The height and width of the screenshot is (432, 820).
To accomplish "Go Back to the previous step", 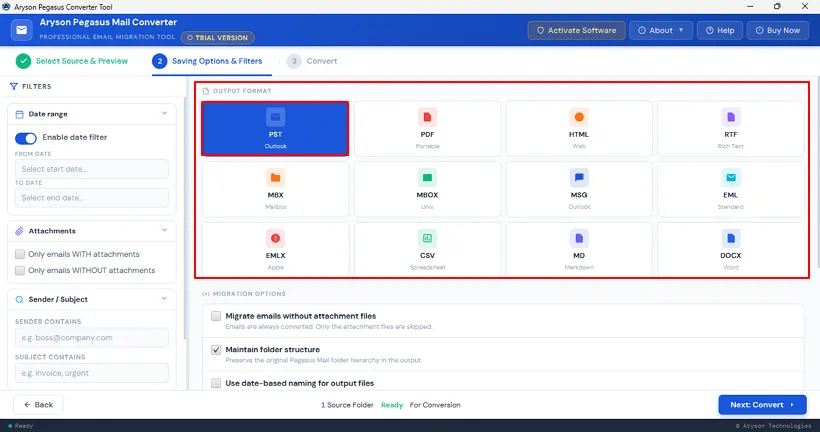I will [38, 405].
